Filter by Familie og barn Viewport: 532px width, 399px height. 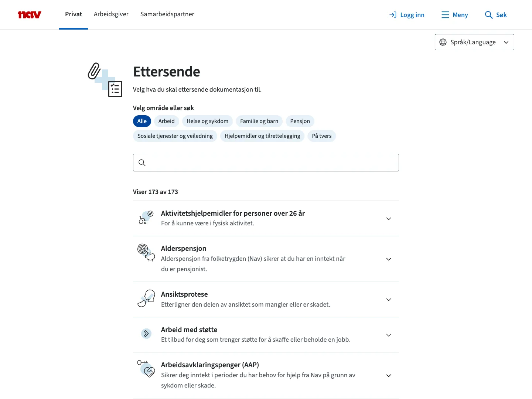pos(259,121)
